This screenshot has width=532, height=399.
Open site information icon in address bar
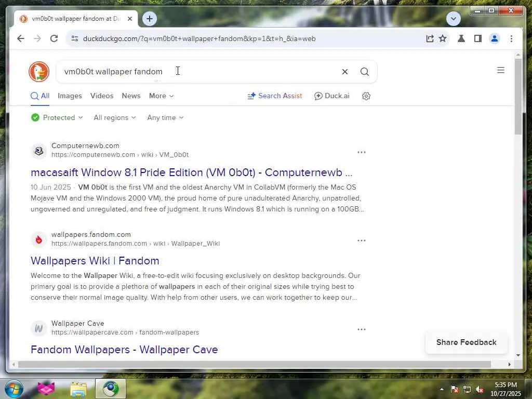75,38
